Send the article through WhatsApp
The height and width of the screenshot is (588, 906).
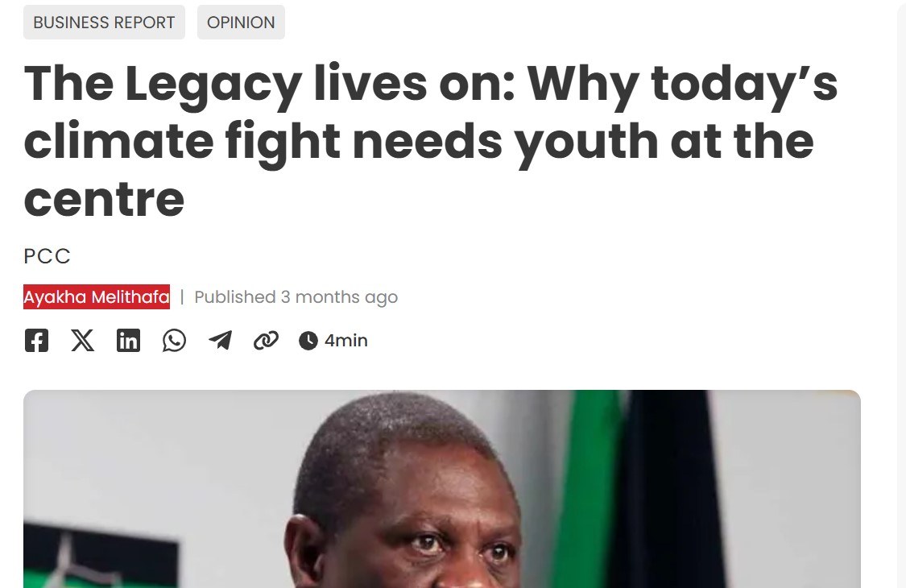click(174, 341)
